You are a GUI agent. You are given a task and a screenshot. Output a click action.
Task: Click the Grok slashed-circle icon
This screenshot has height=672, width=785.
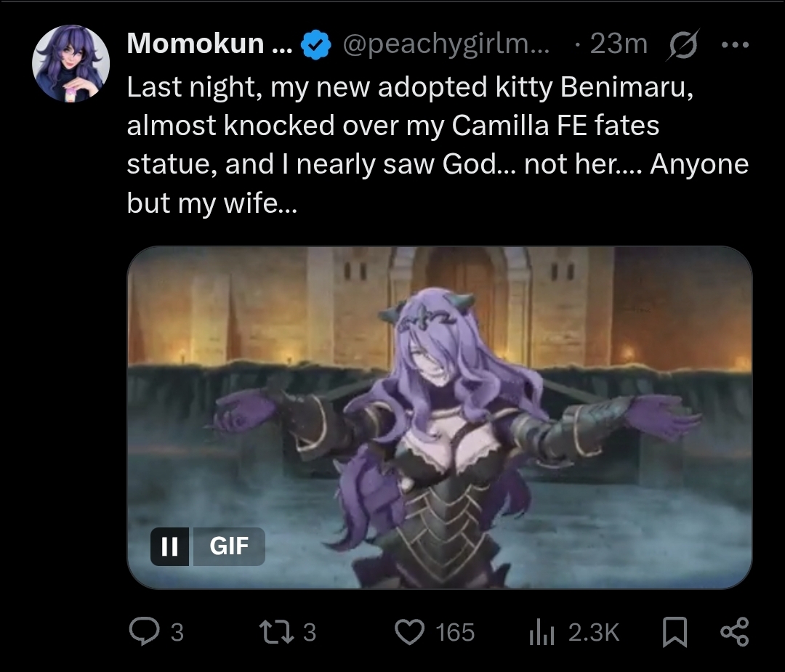(x=683, y=44)
